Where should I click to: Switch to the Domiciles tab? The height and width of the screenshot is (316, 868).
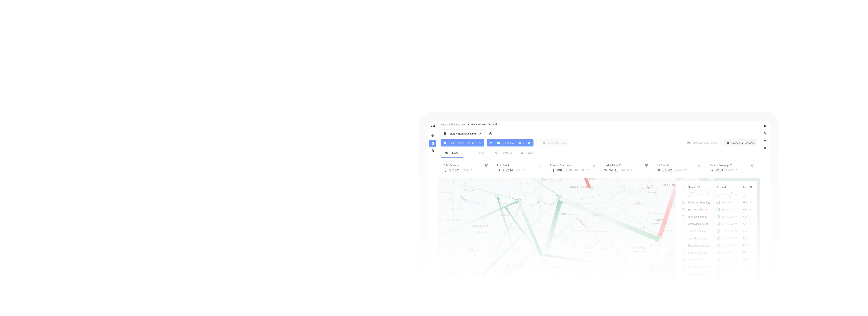point(503,153)
